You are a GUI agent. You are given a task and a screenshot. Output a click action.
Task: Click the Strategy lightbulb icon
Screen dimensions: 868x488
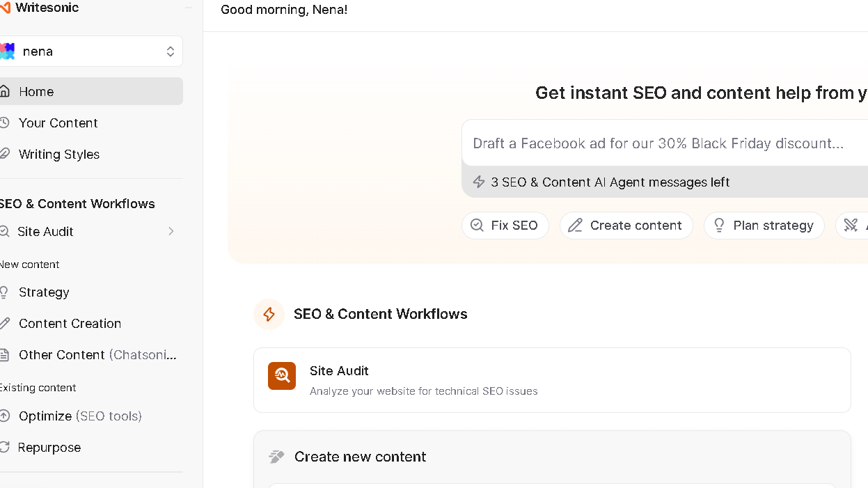(x=4, y=292)
